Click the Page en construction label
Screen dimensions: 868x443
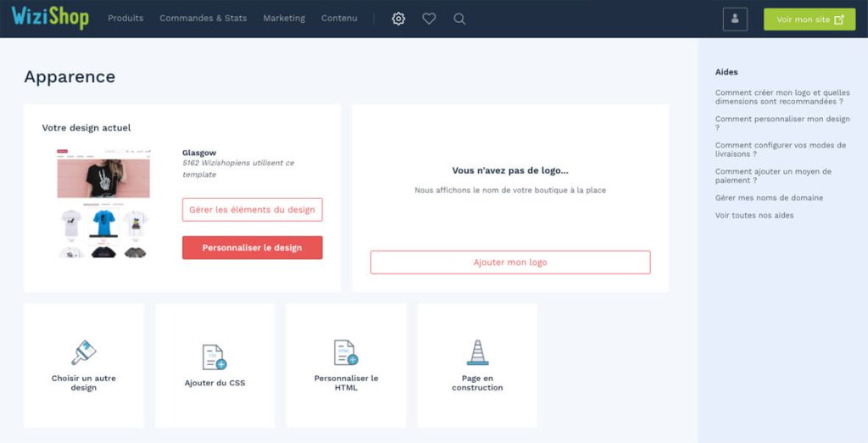(x=477, y=383)
